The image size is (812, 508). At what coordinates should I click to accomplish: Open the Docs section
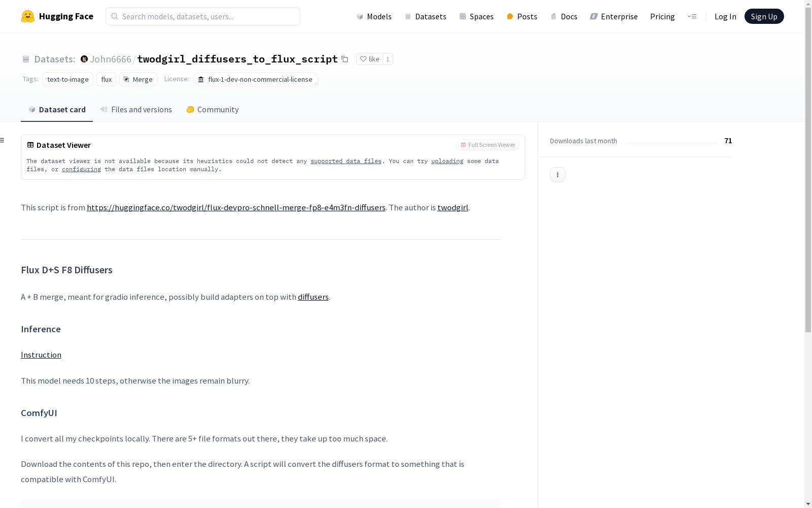(x=564, y=16)
